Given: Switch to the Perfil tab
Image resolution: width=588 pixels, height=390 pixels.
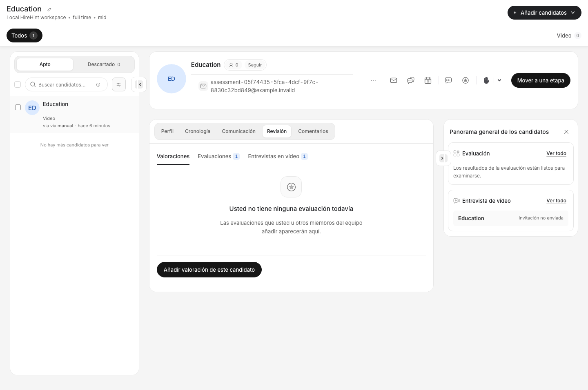Looking at the screenshot, I should pos(167,131).
